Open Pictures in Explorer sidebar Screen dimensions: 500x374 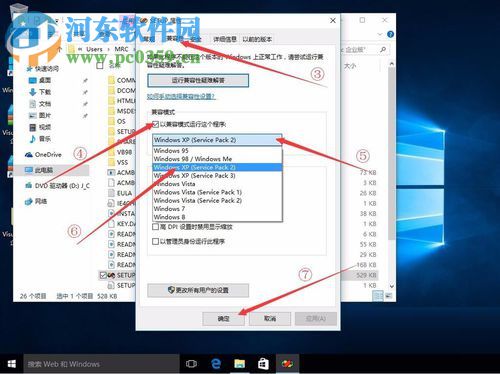[x=40, y=116]
